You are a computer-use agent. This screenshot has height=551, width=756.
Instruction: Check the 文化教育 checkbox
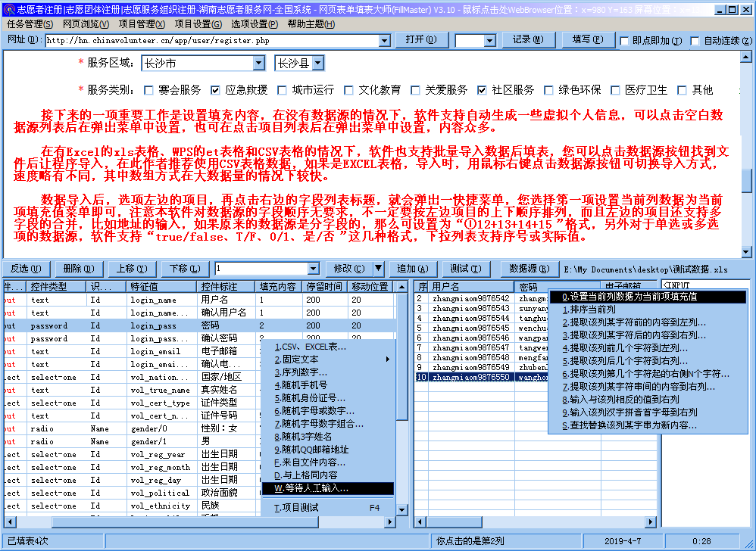click(348, 90)
